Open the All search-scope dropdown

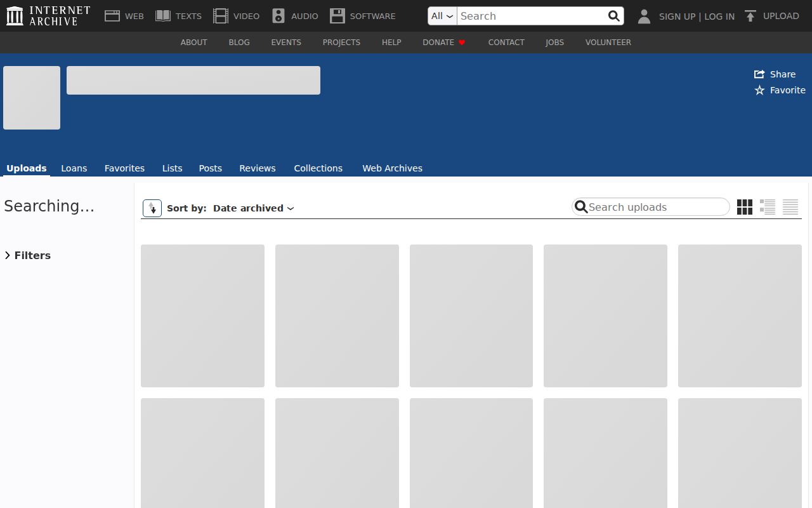pyautogui.click(x=442, y=16)
